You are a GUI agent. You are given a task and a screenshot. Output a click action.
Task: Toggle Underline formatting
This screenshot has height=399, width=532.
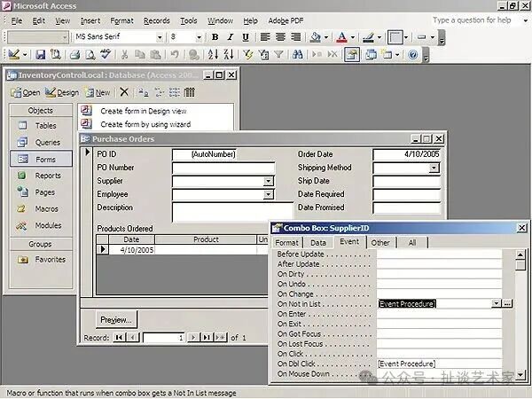(246, 37)
